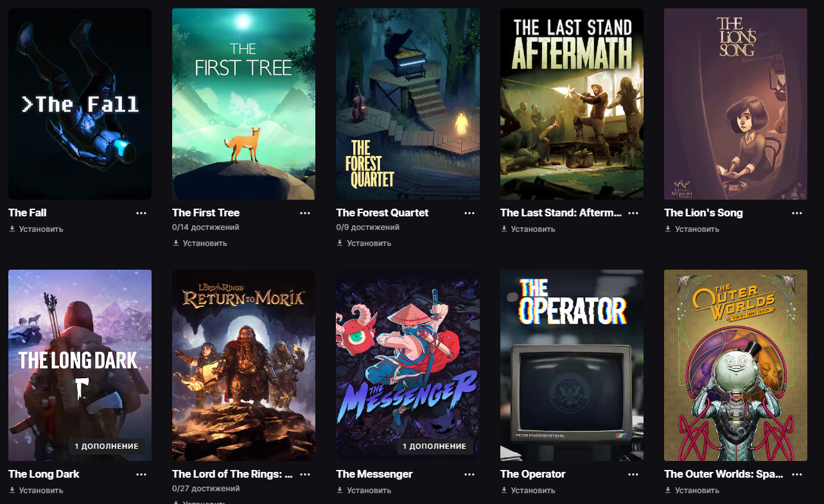
Task: Open three-dot menu for The First Tree
Action: [305, 213]
